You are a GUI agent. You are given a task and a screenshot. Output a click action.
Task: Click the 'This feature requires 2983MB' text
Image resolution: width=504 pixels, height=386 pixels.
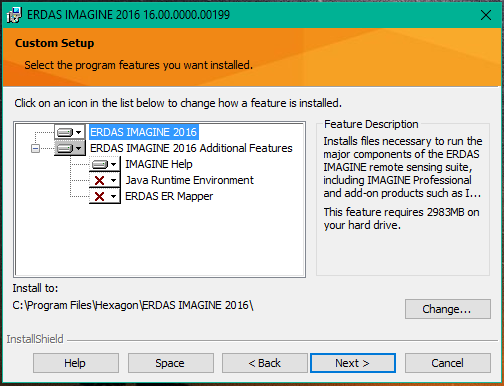pyautogui.click(x=401, y=219)
